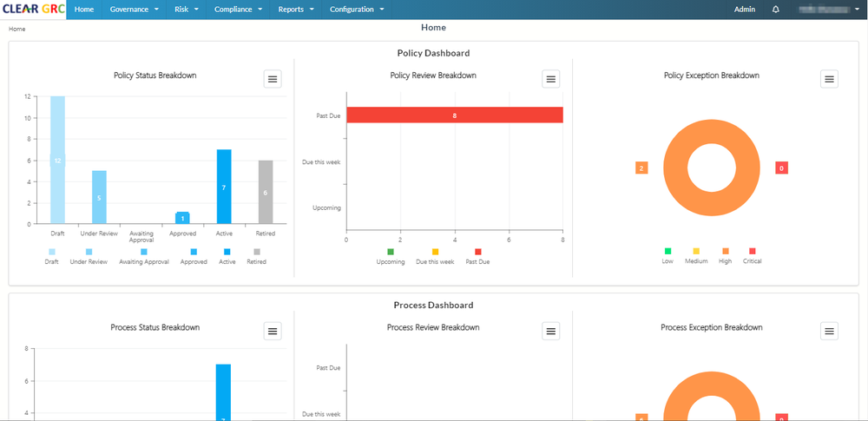Toggle Past Due legend swatch
The width and height of the screenshot is (868, 421).
(478, 252)
